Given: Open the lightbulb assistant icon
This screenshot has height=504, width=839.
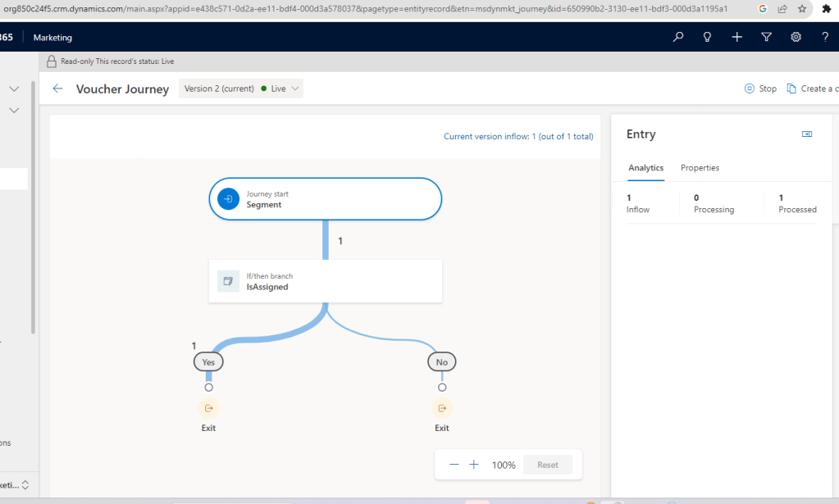Looking at the screenshot, I should coord(707,37).
